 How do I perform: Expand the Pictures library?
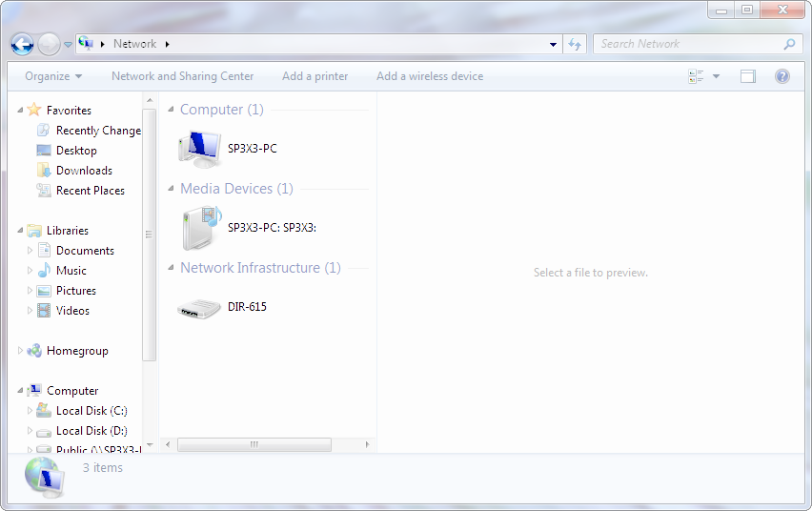[30, 290]
